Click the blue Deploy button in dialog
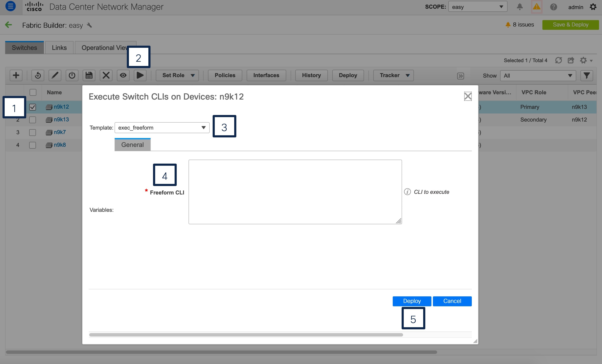The height and width of the screenshot is (364, 602). [412, 301]
